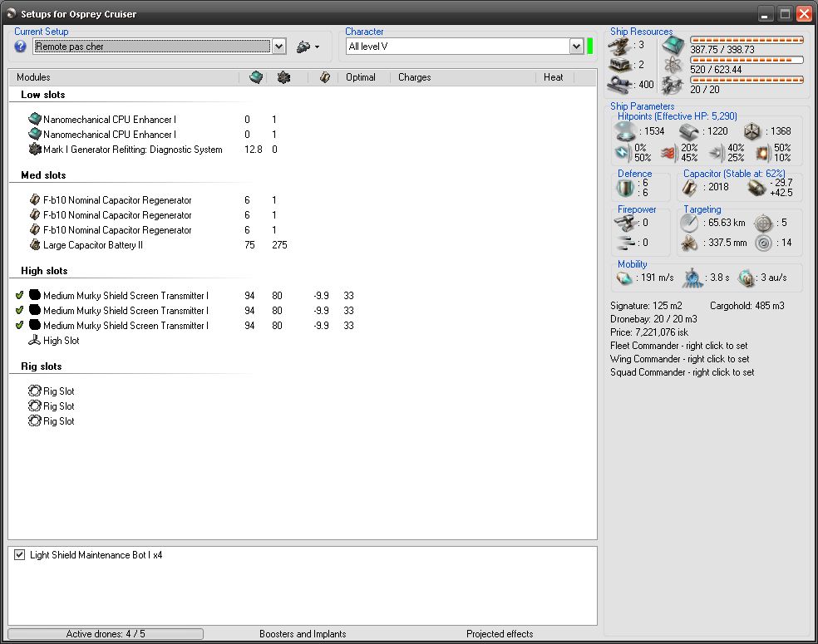Image resolution: width=818 pixels, height=644 pixels.
Task: Click the thermal resistance flame icon
Action: click(x=669, y=153)
